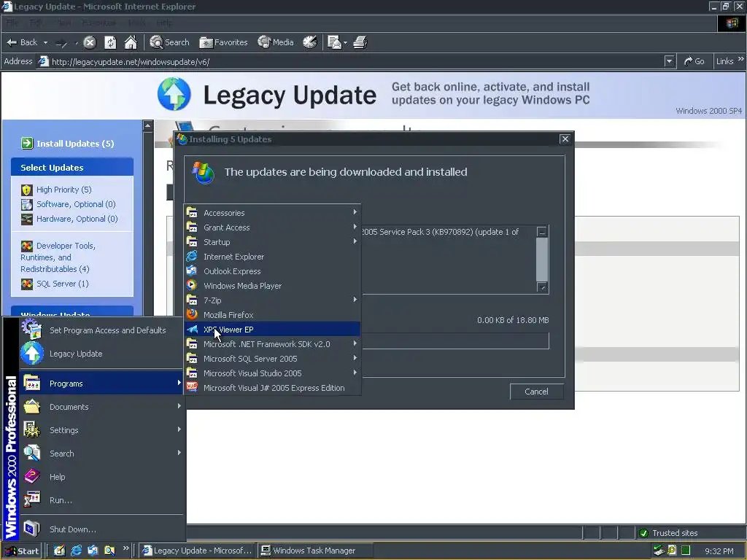
Task: Click the download progress bar
Action: [x=455, y=341]
